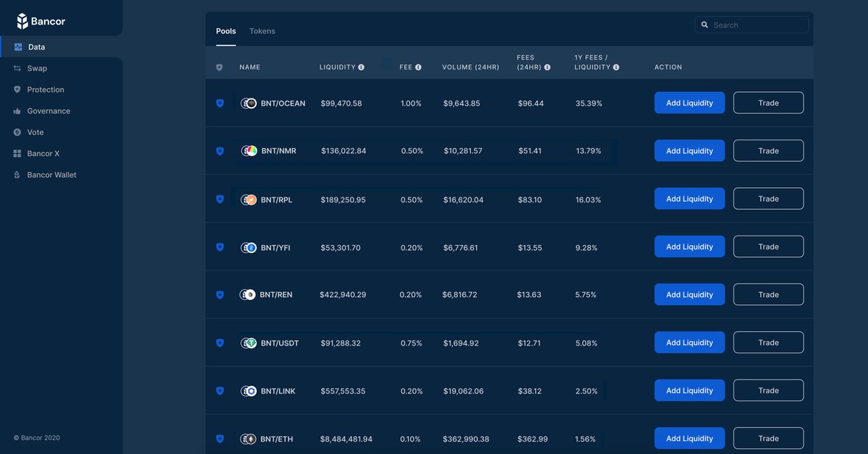Screen dimensions: 868x454
Task: Add Liquidity to BNT/YFI pool
Action: coord(689,247)
